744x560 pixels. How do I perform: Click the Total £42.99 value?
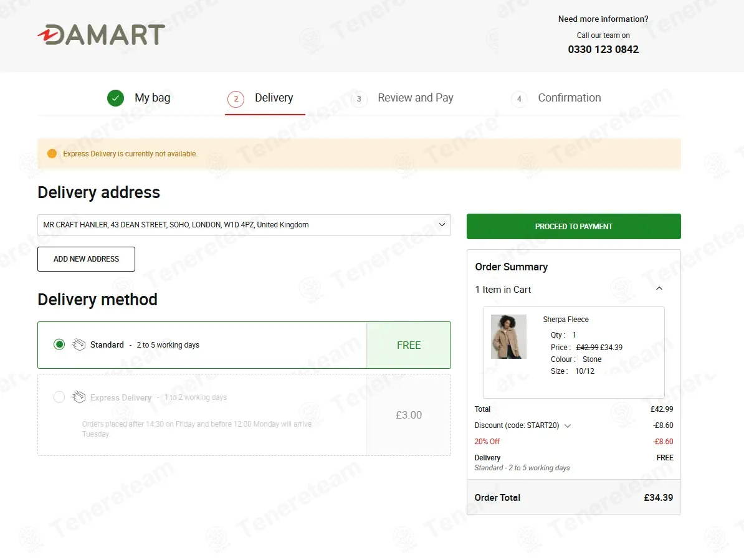click(x=662, y=409)
